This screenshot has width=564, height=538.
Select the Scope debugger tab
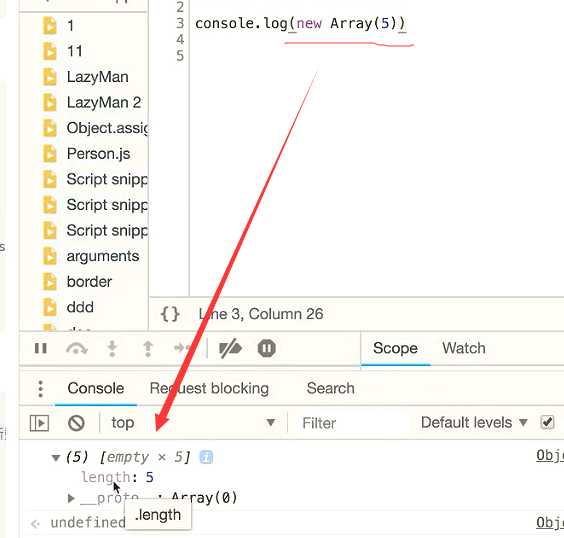pos(395,348)
